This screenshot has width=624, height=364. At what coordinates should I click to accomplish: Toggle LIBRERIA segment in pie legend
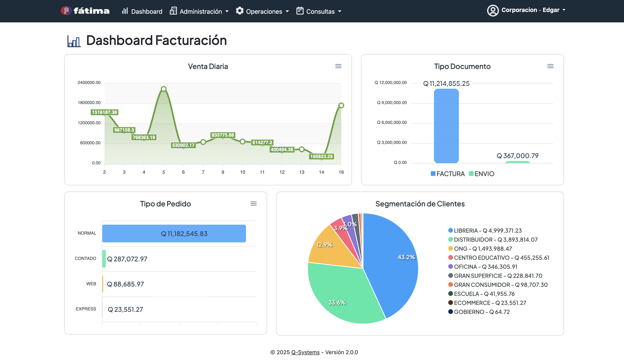[x=485, y=230]
